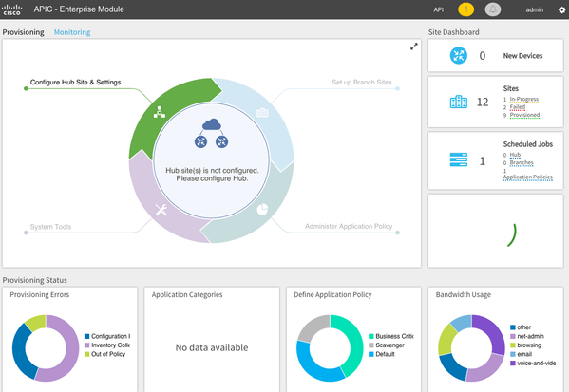Screen dimensions: 569x392
Task: Click the branch buildings icon on blue segment
Action: (x=262, y=112)
